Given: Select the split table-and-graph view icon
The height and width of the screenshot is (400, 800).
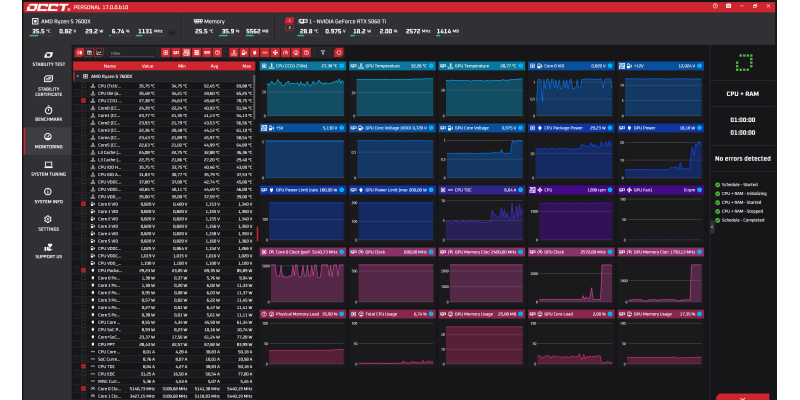Looking at the screenshot, I should click(x=79, y=53).
